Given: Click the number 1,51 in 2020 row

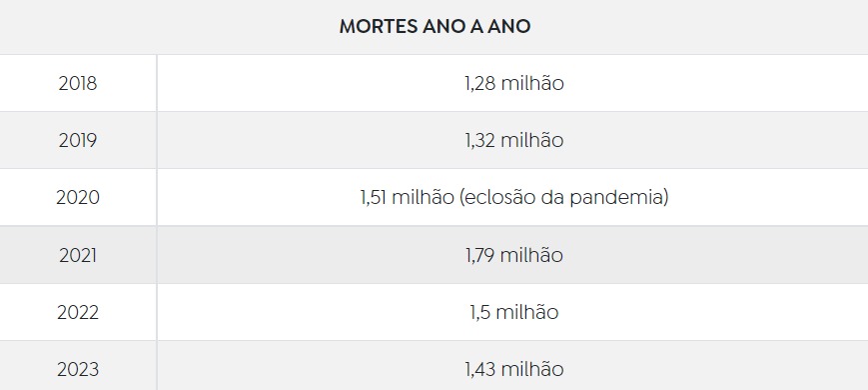Looking at the screenshot, I should click(x=374, y=198).
